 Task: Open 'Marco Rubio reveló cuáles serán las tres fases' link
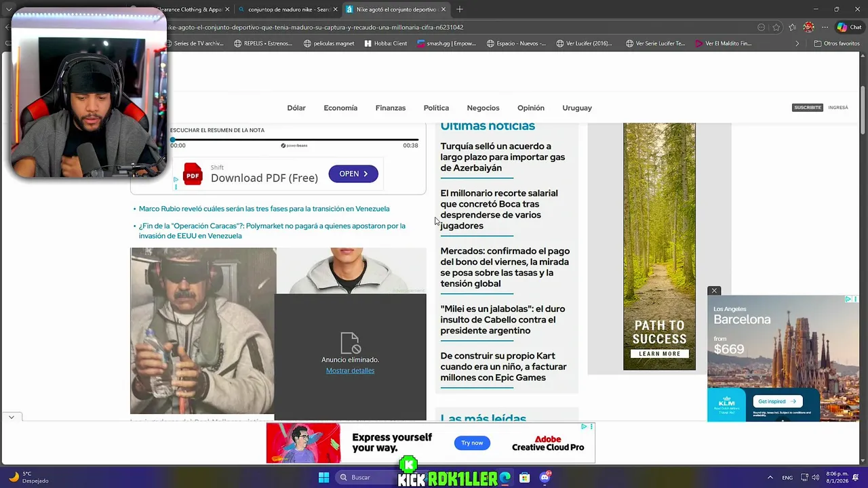point(264,209)
